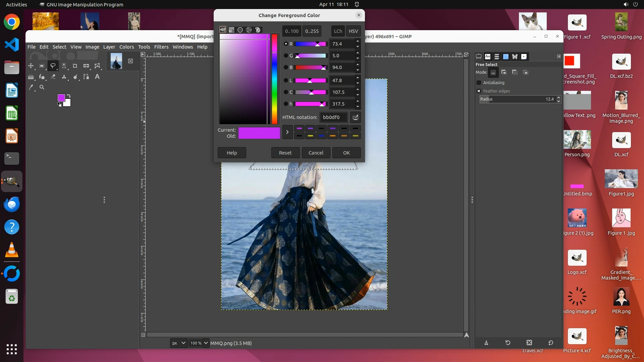Choose the Eraser tool

(x=53, y=77)
